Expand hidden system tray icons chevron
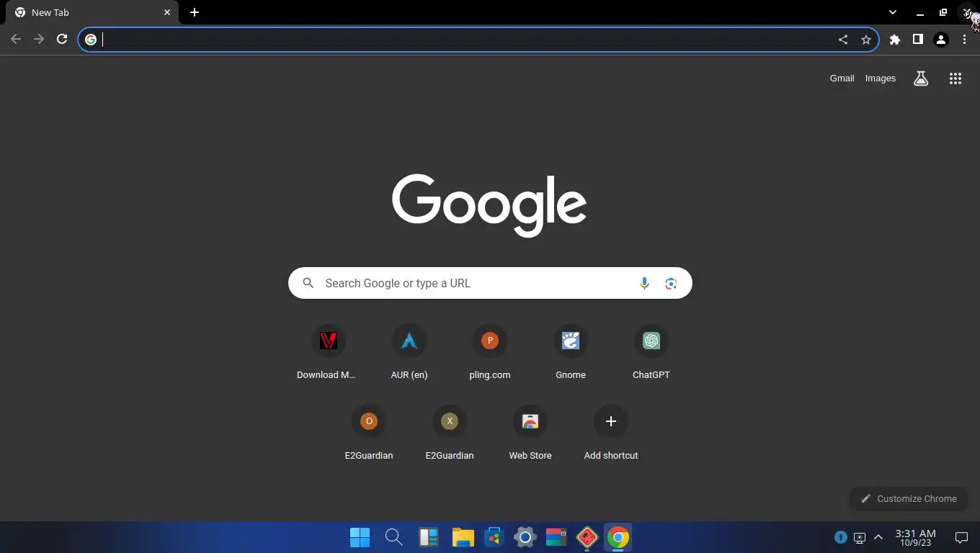 (878, 537)
